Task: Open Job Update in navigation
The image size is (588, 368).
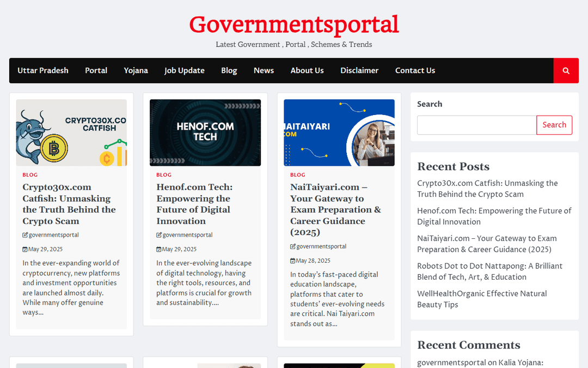Action: pos(184,70)
